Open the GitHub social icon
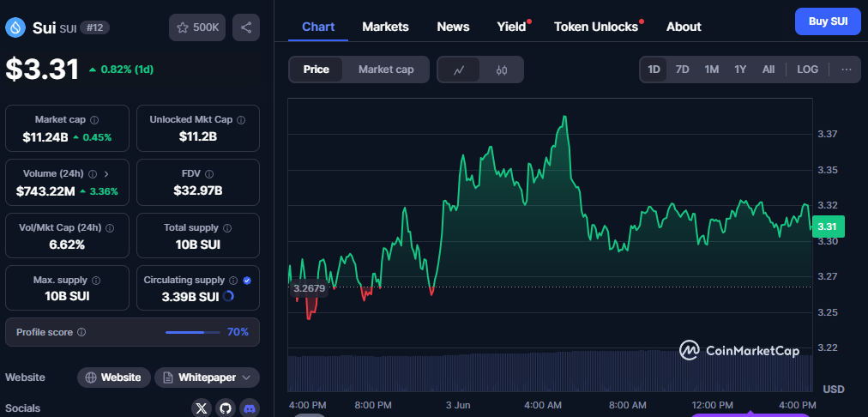Image resolution: width=868 pixels, height=417 pixels. point(226,408)
